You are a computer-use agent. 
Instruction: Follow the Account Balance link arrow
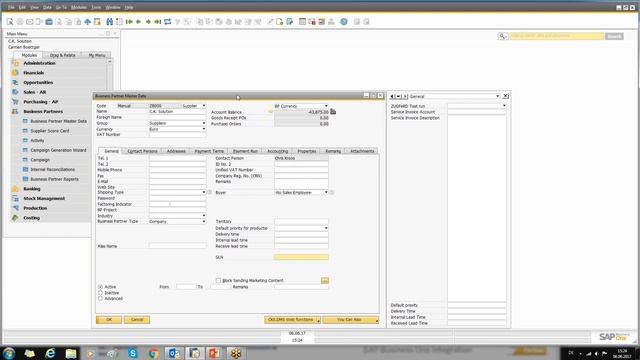point(270,111)
